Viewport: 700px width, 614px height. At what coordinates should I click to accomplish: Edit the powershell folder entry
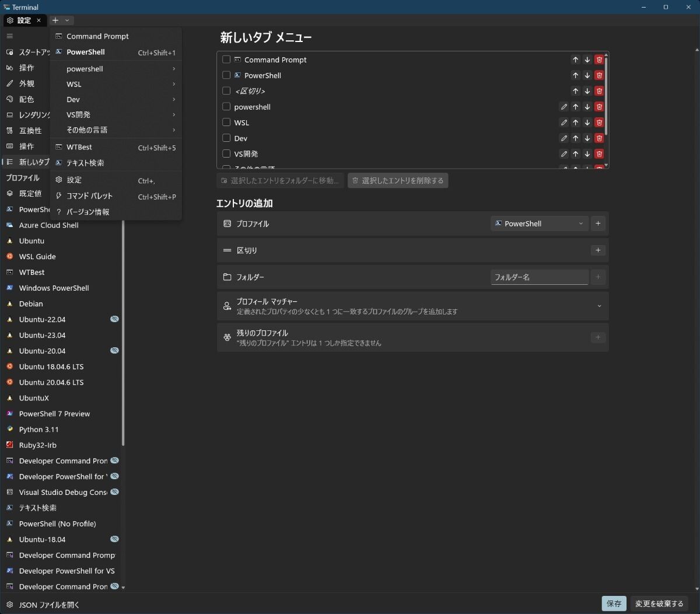pyautogui.click(x=563, y=107)
